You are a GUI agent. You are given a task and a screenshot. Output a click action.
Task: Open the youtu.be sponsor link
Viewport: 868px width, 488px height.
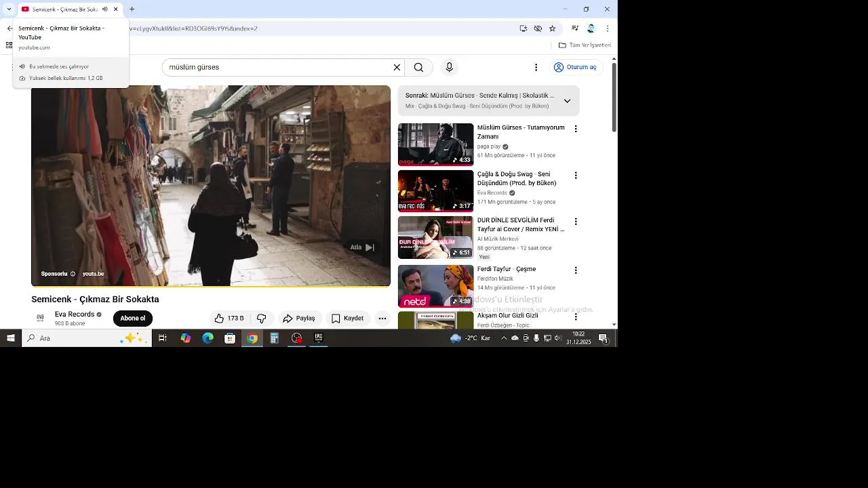[x=93, y=274]
